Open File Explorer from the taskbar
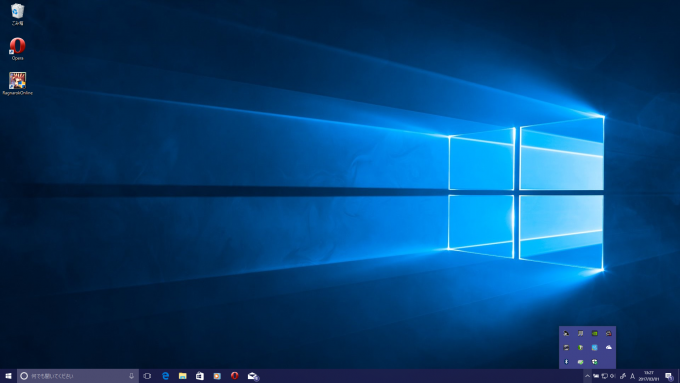The image size is (680, 383). tap(183, 376)
